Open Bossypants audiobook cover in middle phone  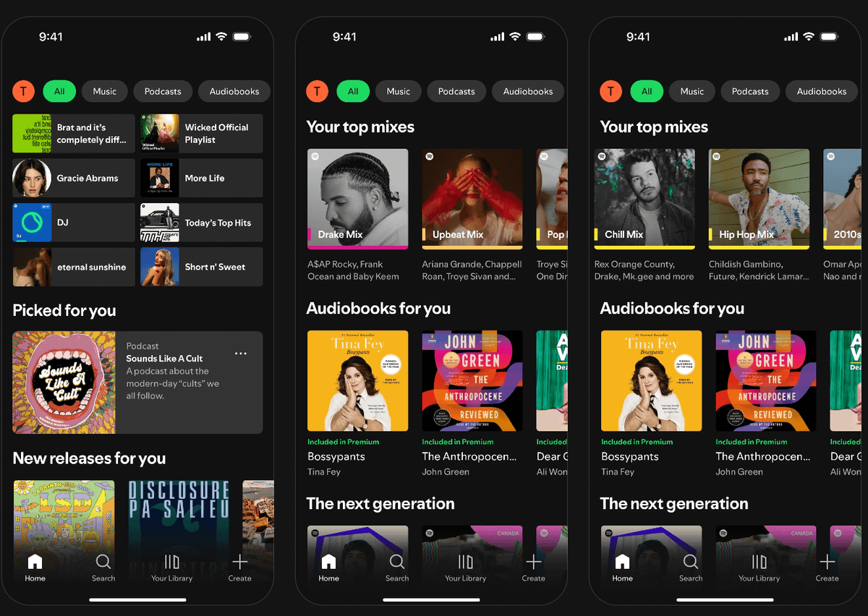tap(357, 381)
